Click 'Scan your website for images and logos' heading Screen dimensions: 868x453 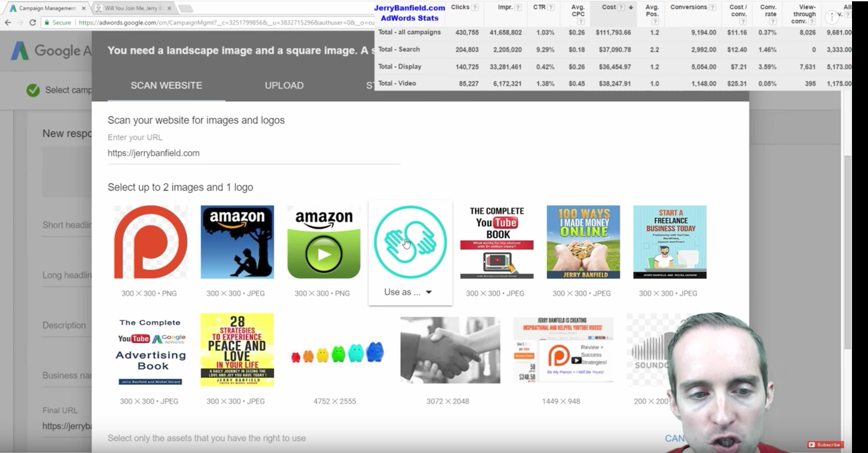tap(196, 120)
